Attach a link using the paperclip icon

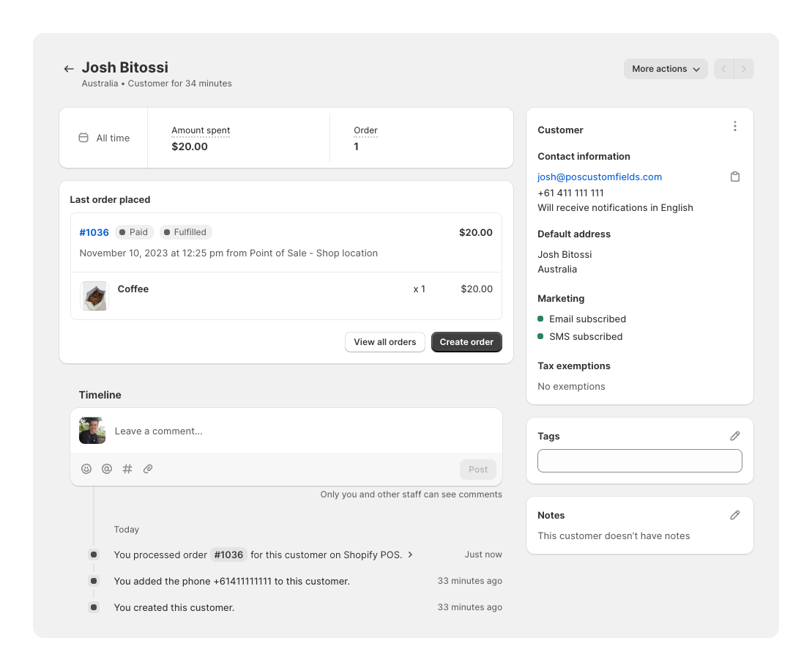pos(148,469)
